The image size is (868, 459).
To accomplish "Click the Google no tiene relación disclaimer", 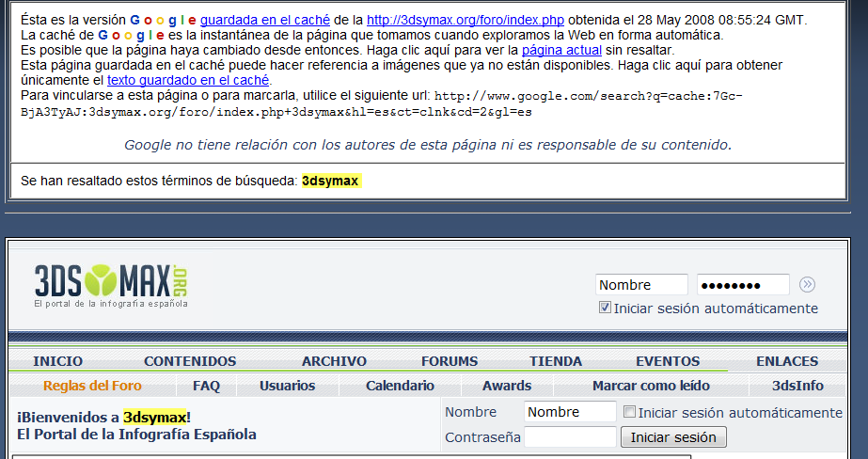I will [x=428, y=145].
